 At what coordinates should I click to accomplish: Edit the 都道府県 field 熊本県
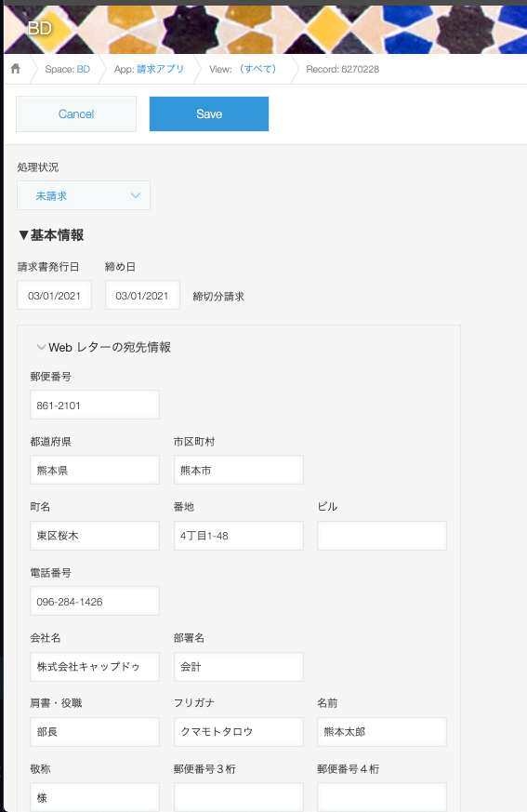pyautogui.click(x=95, y=471)
